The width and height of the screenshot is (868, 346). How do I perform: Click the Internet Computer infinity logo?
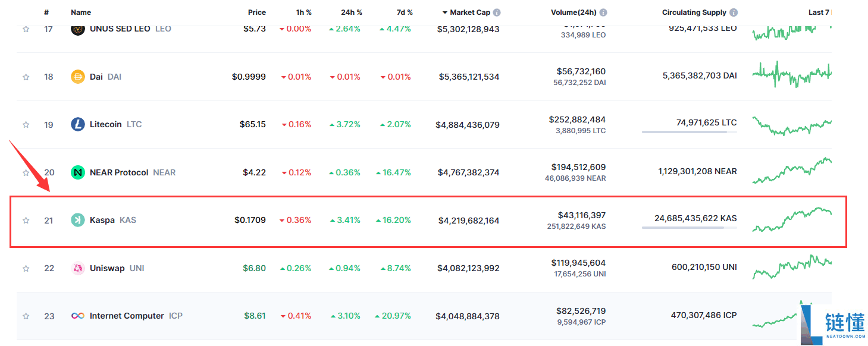click(78, 316)
